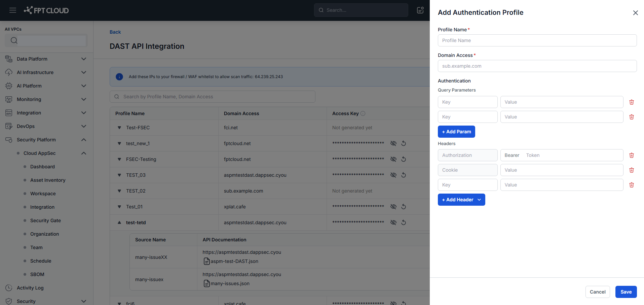
Task: Focus the Profile Name input field
Action: [x=537, y=40]
